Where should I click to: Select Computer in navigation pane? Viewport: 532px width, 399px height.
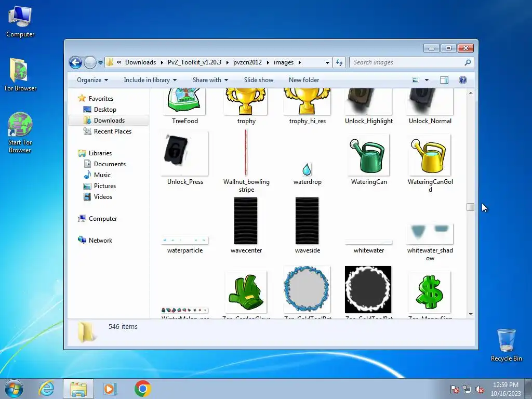pyautogui.click(x=103, y=219)
